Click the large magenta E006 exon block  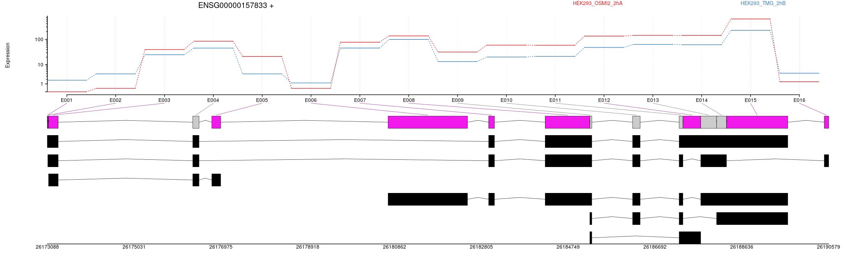tap(427, 122)
